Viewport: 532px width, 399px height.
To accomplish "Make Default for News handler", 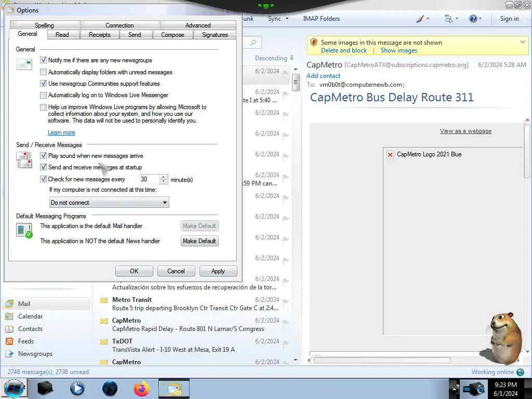I will click(x=199, y=241).
